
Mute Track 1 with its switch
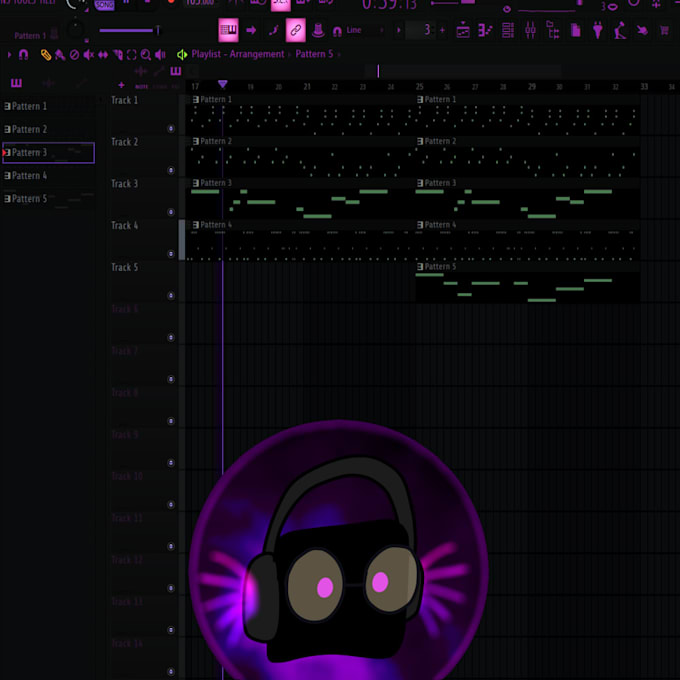[171, 128]
